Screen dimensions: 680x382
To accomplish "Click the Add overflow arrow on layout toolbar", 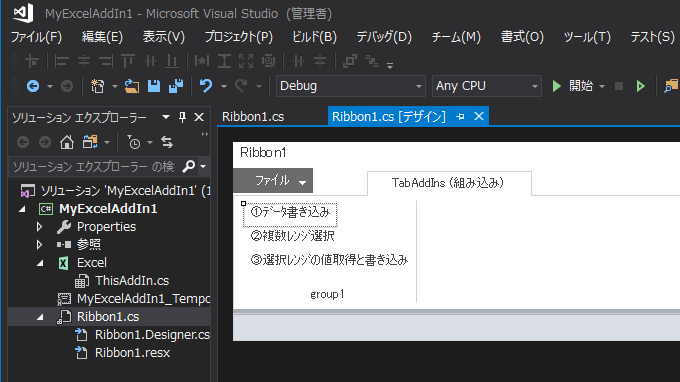I will tap(390, 65).
